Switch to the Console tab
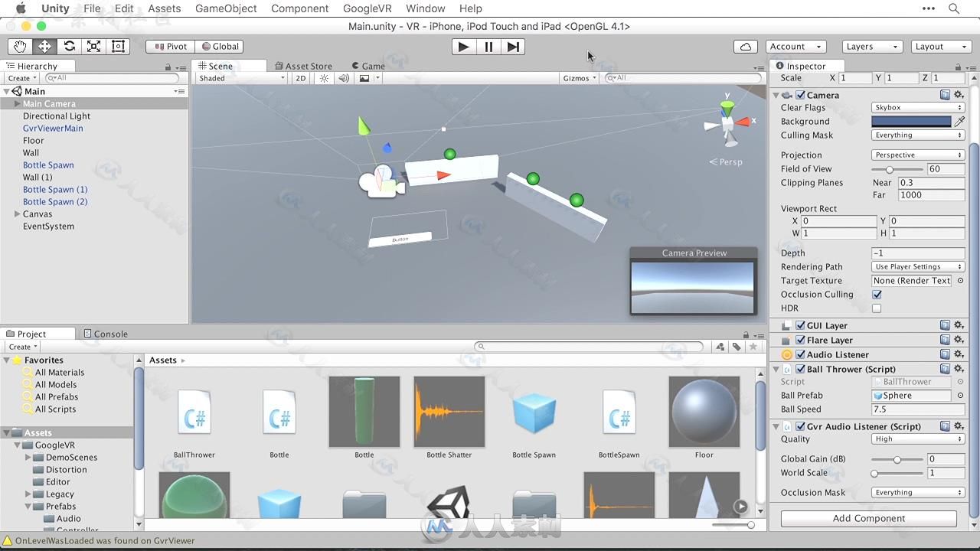 pos(106,334)
